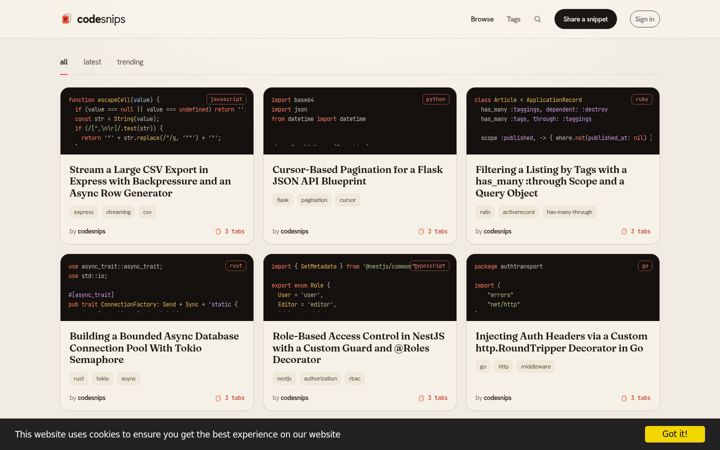Open the base64 import Python code preview
The width and height of the screenshot is (720, 450).
tap(360, 121)
